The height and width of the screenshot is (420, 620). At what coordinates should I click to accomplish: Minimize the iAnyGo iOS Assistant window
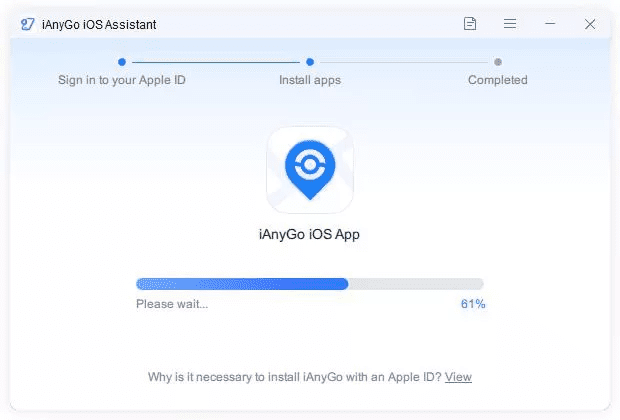(550, 24)
